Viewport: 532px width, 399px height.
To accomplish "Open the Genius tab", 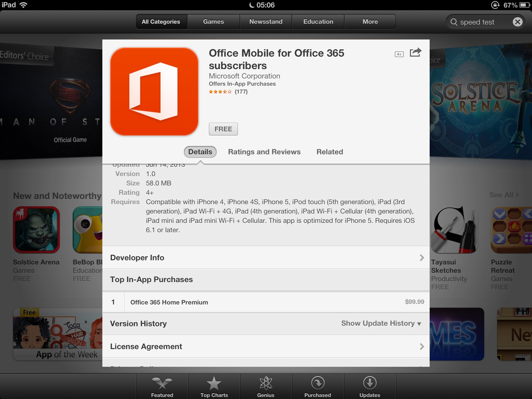I will pos(266,387).
